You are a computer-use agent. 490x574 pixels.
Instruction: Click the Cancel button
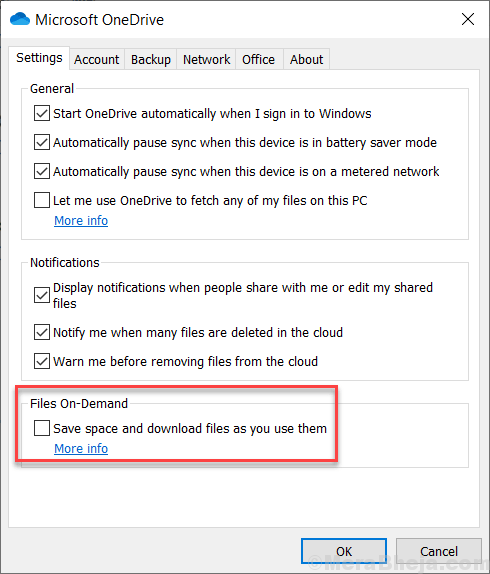[x=439, y=551]
